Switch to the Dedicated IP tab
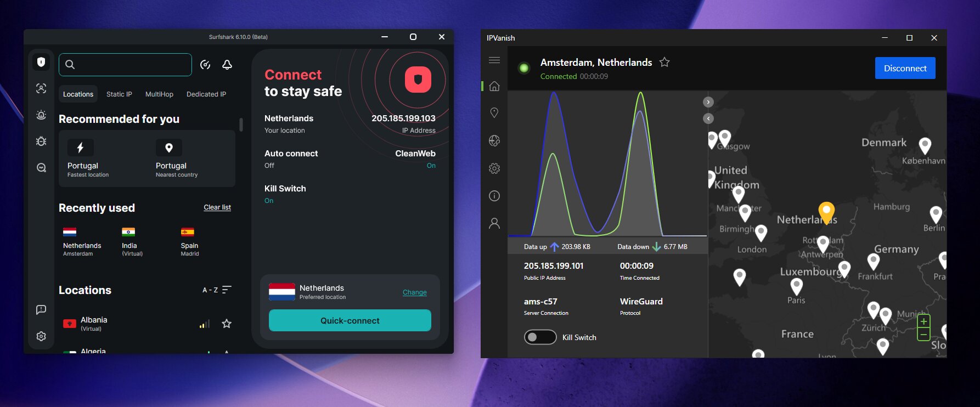Screen dimensions: 980x407 pyautogui.click(x=206, y=94)
